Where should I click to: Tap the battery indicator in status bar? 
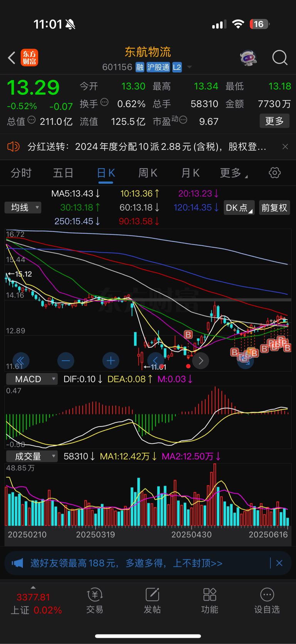tap(260, 24)
